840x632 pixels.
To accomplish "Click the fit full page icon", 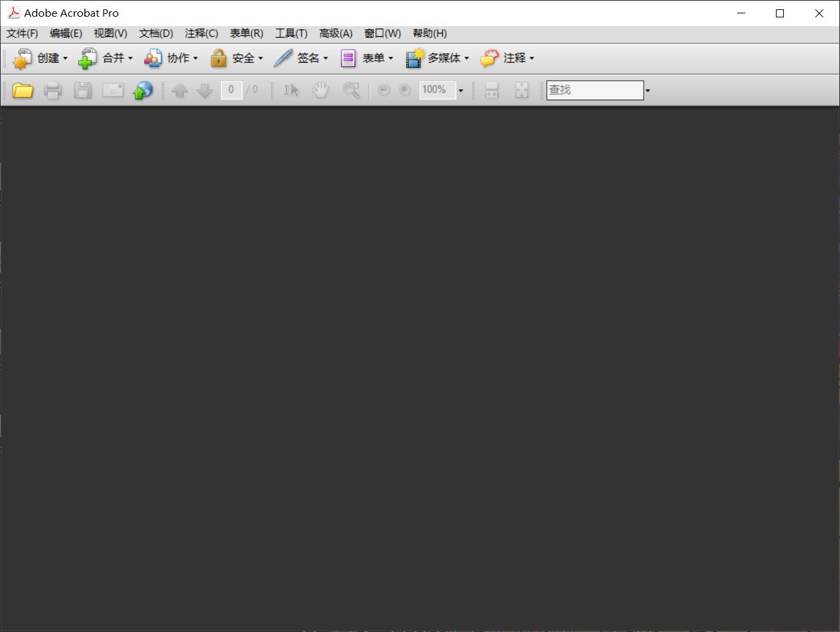I will 522,90.
